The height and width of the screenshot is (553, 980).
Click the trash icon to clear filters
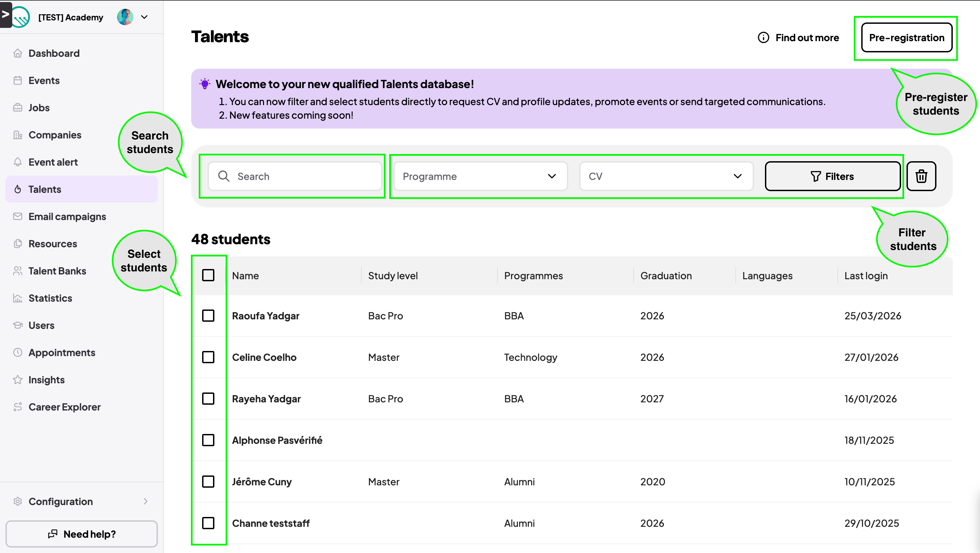point(921,176)
